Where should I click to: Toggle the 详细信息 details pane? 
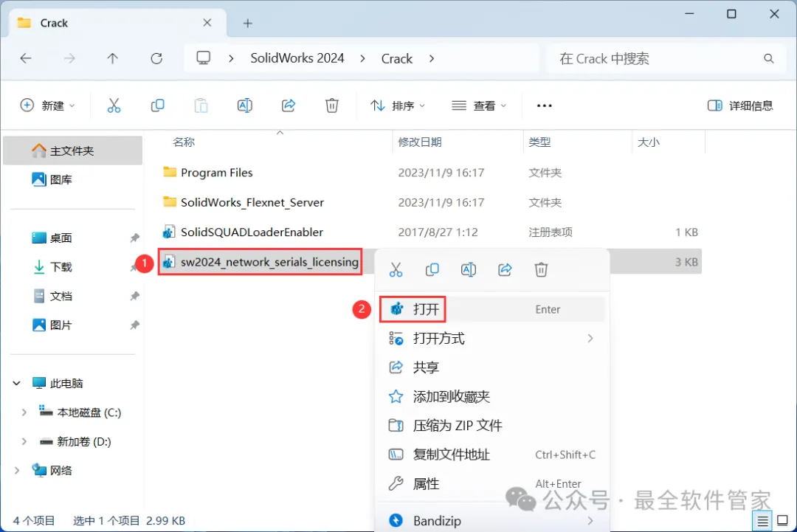(740, 106)
